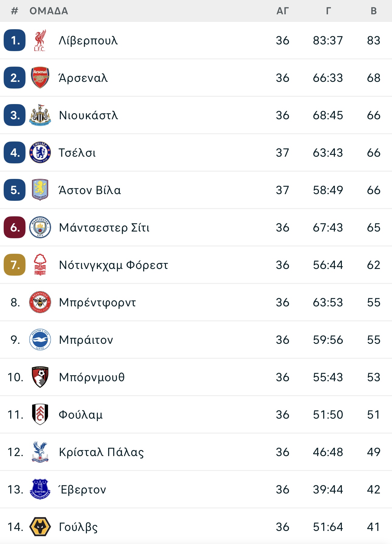Click the Arsenal club crest
The width and height of the screenshot is (392, 544).
[40, 78]
